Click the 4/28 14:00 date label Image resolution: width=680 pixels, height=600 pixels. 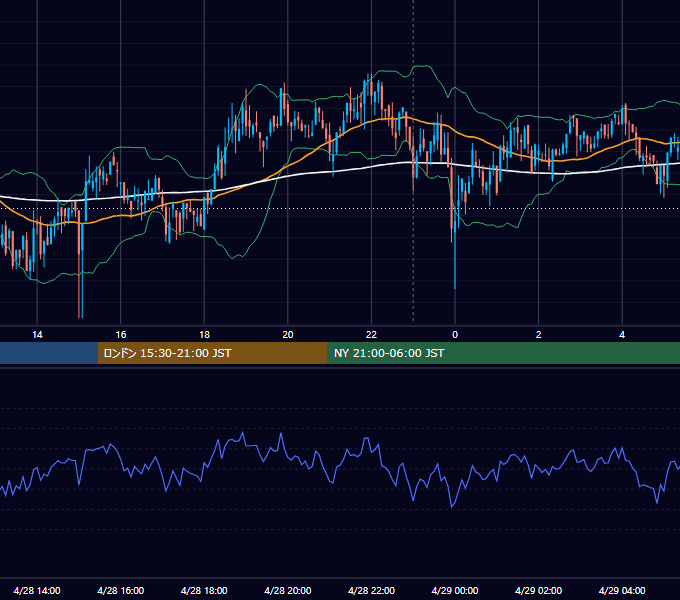click(37, 590)
